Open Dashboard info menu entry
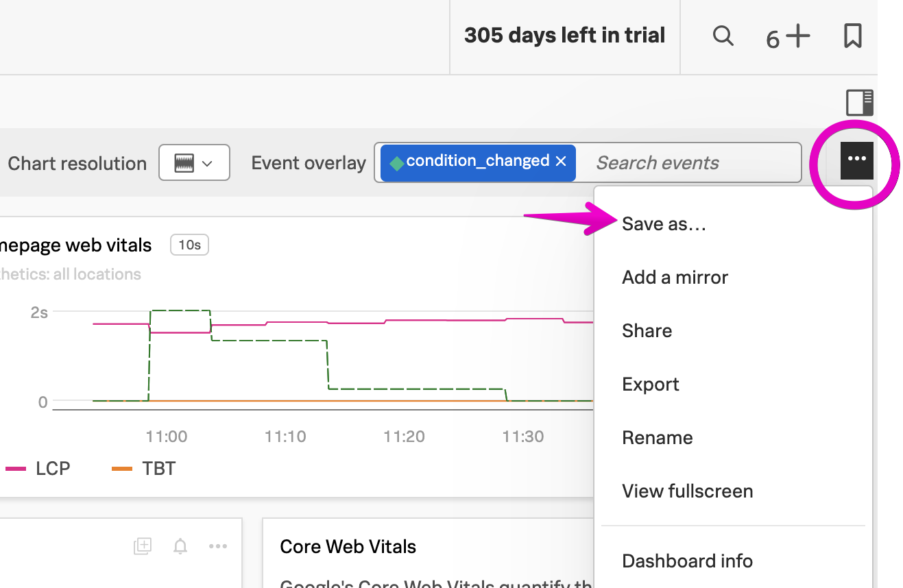 point(687,561)
